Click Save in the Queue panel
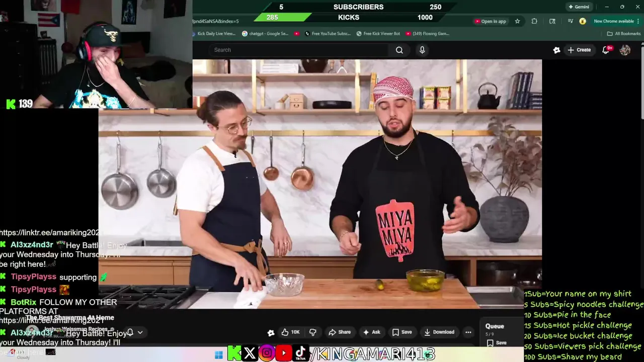 coord(497,343)
